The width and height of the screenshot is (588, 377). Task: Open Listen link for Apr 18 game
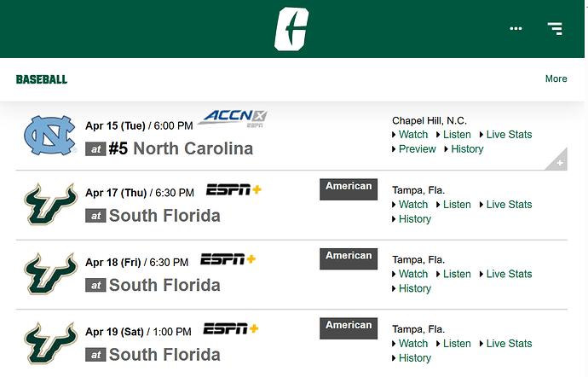point(457,274)
